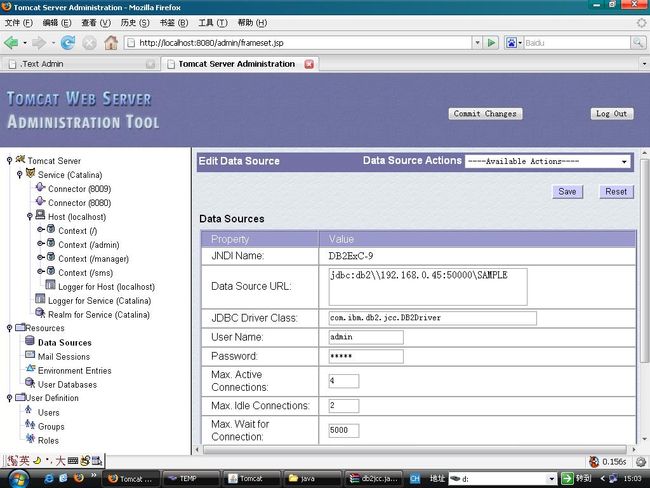
Task: Open the 书签 (B) menu
Action: point(174,23)
